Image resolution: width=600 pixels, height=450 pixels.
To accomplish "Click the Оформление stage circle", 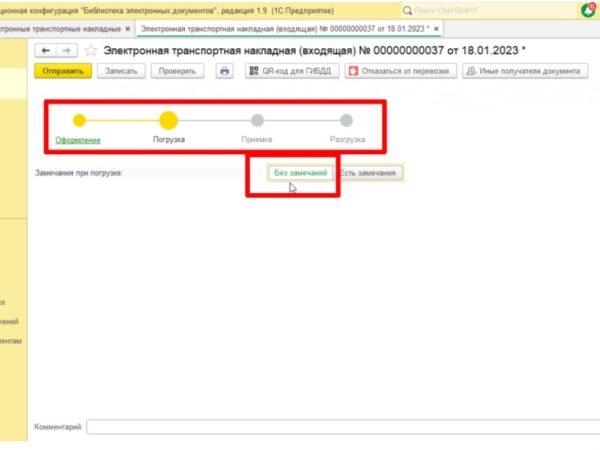I will [x=80, y=121].
